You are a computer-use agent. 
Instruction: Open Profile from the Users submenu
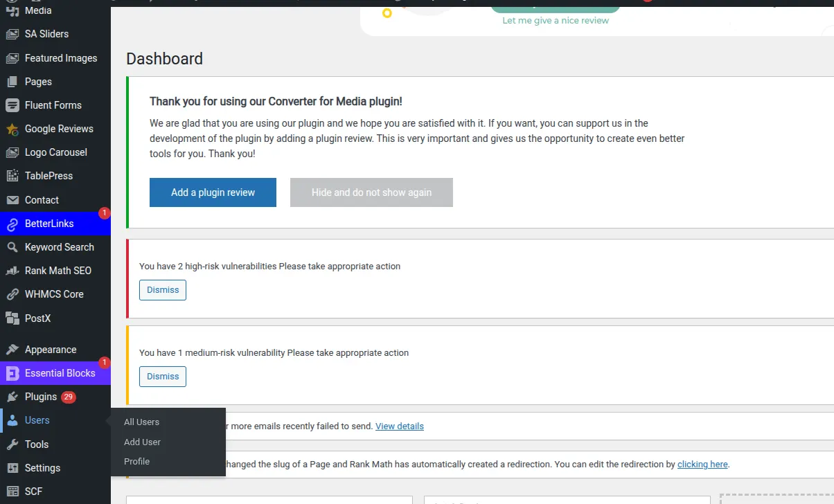pos(136,461)
